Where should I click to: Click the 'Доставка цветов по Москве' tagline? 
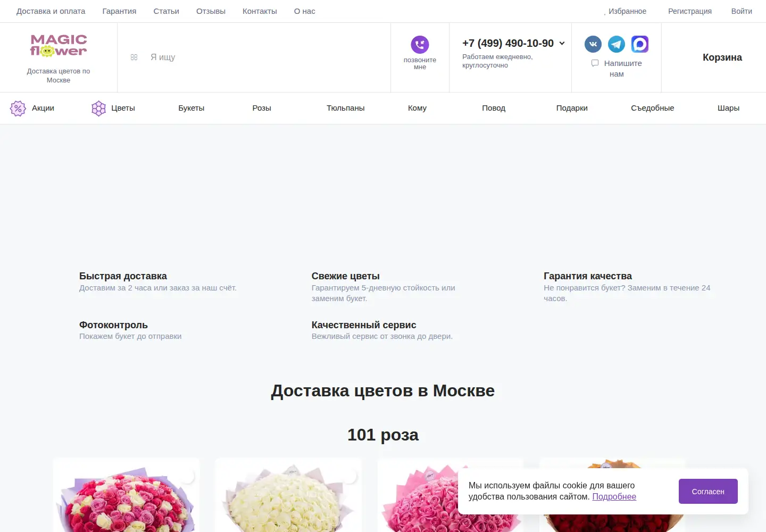[x=59, y=76]
